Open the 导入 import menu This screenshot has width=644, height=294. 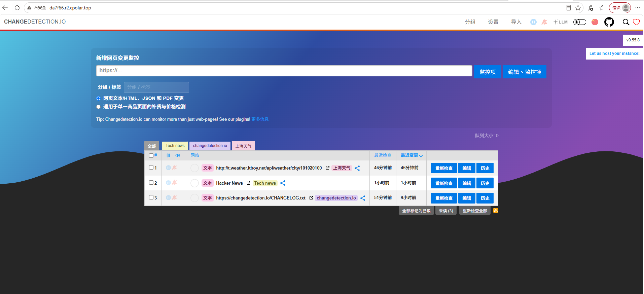(x=516, y=22)
